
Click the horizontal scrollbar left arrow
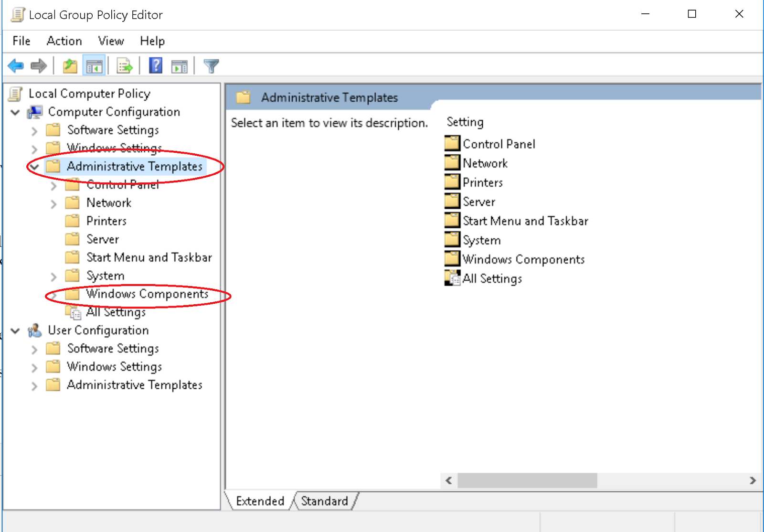(x=449, y=480)
